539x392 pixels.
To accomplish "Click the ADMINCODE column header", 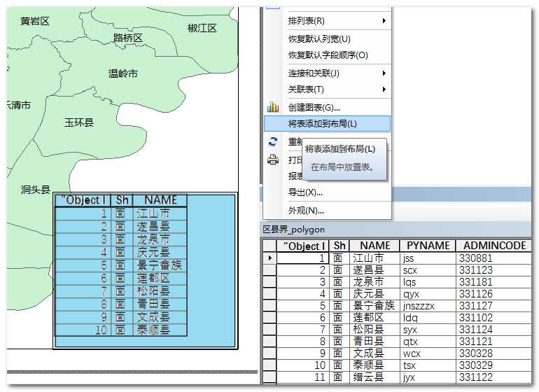I will click(494, 246).
